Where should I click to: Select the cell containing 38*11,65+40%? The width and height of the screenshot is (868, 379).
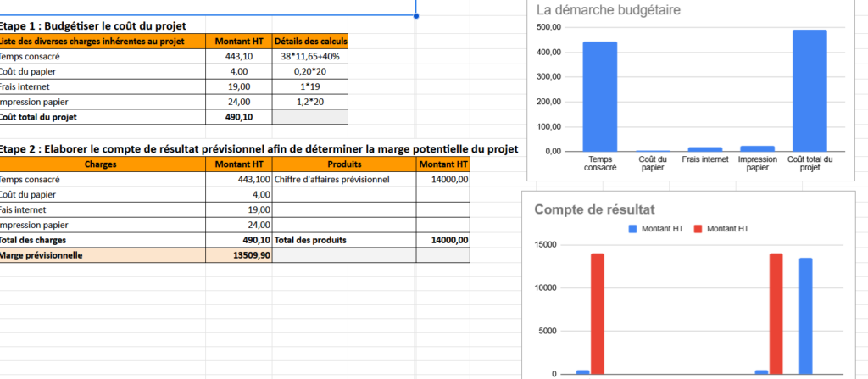[309, 56]
